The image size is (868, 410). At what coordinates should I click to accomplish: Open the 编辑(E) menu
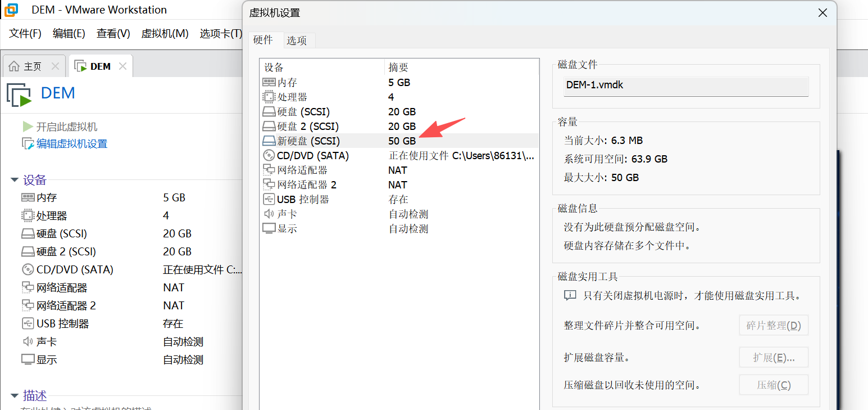[x=69, y=33]
